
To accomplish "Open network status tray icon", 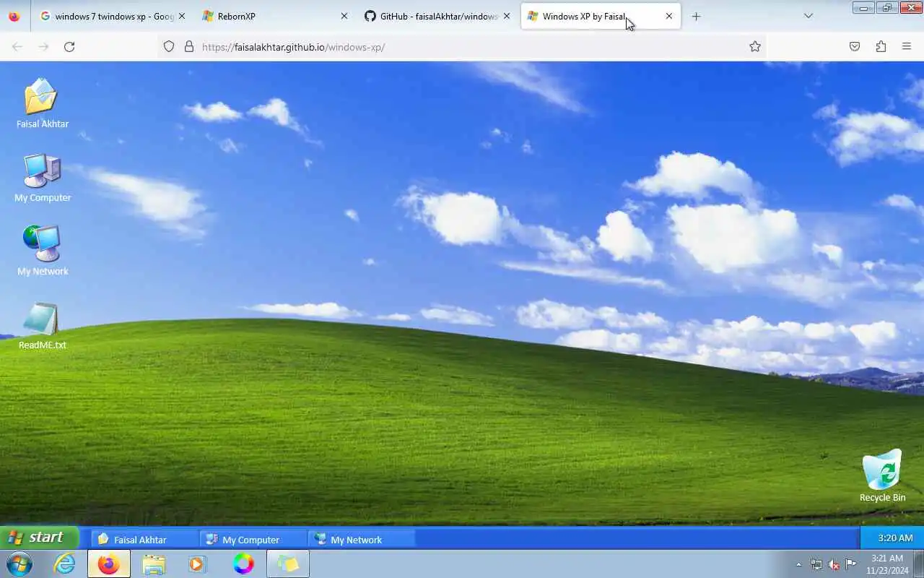I will [816, 564].
